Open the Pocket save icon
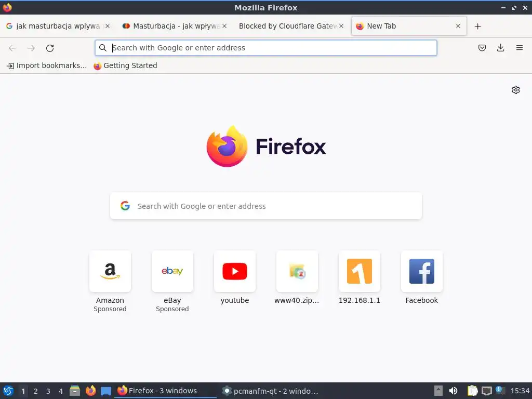The width and height of the screenshot is (532, 399). pyautogui.click(x=482, y=48)
